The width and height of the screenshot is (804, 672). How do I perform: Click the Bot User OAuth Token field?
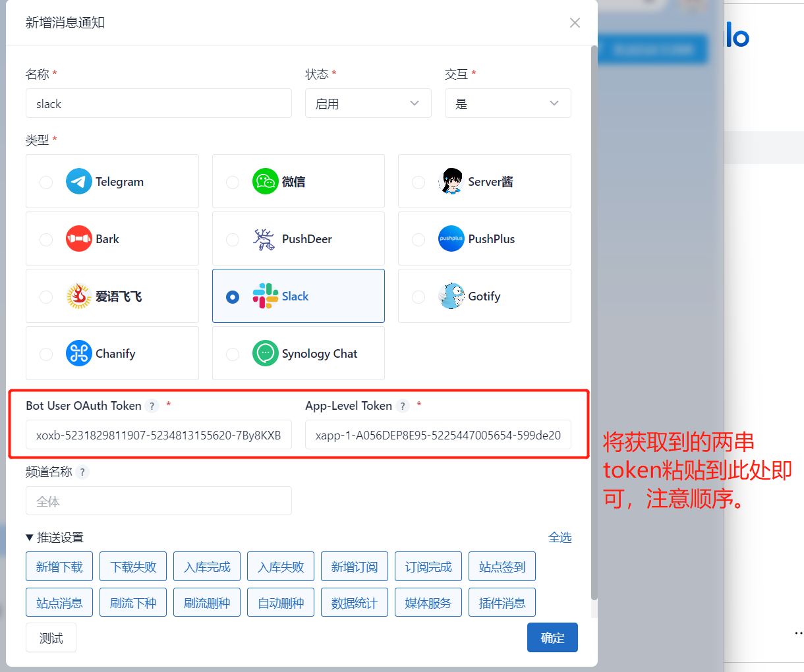[159, 435]
